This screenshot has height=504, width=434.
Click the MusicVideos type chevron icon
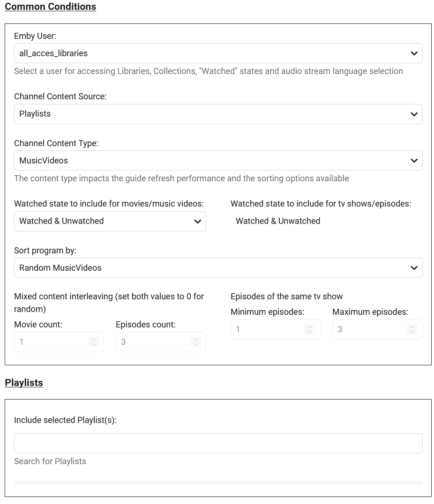414,161
